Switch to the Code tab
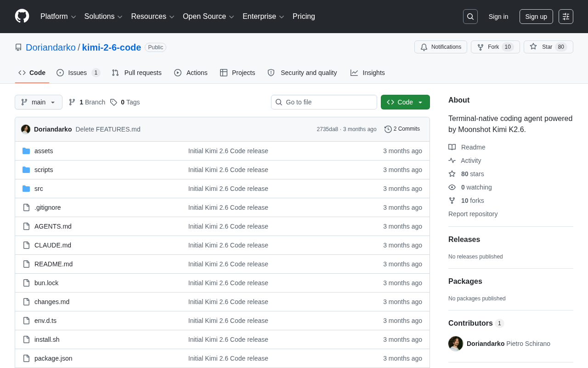Viewport: 588px width, 368px height. (x=32, y=73)
